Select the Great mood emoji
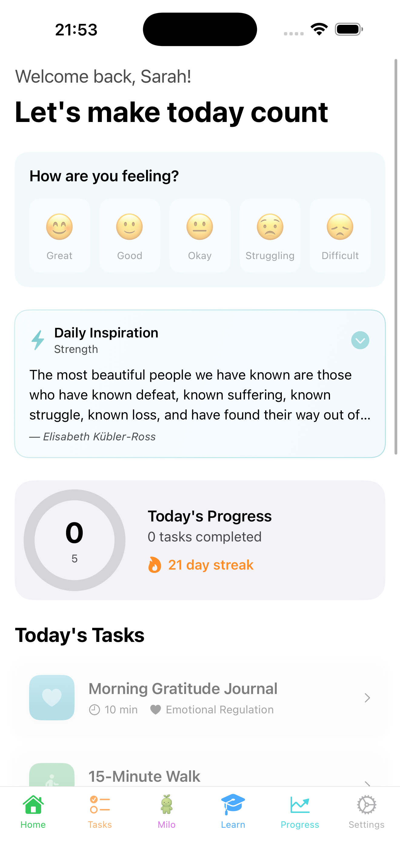Screen dimensions: 400x868 tap(59, 226)
